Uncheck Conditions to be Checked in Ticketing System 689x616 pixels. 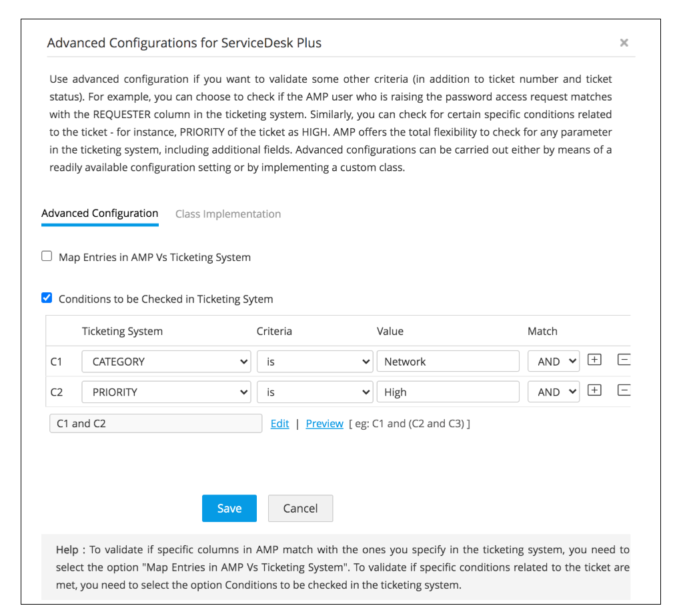click(47, 298)
